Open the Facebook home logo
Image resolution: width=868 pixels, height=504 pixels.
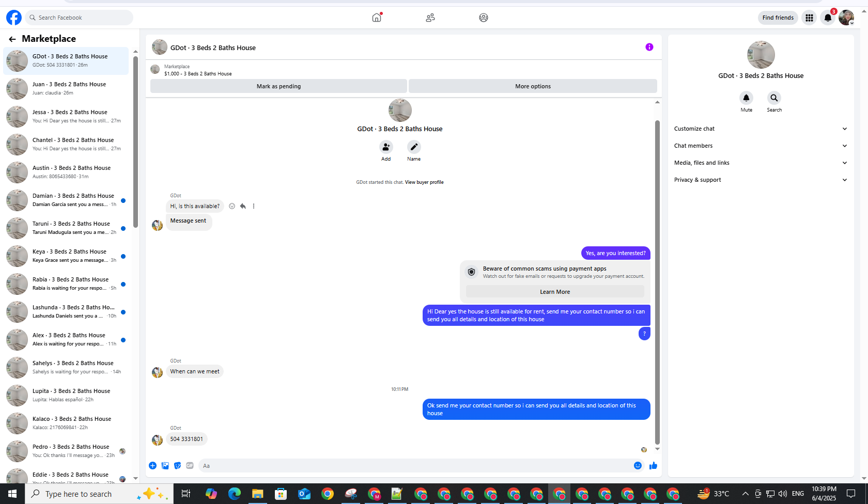14,18
